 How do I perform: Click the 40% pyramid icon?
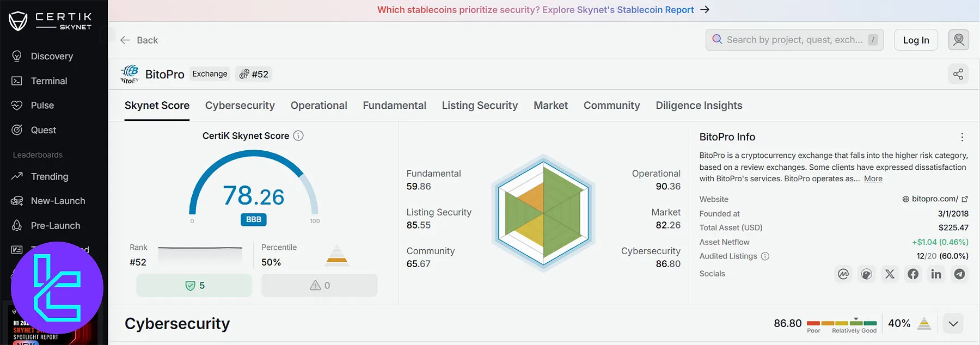coord(924,323)
